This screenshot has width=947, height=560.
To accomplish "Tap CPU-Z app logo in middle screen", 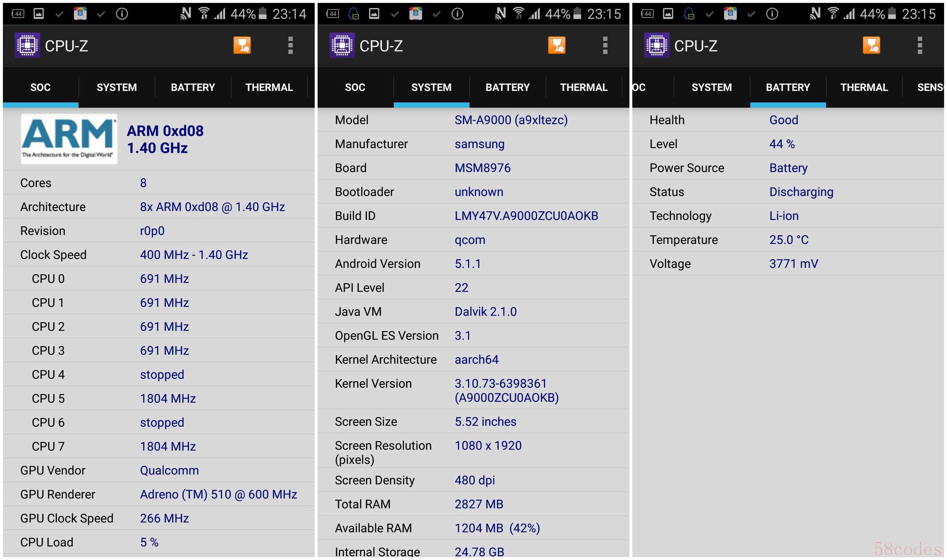I will coord(342,45).
